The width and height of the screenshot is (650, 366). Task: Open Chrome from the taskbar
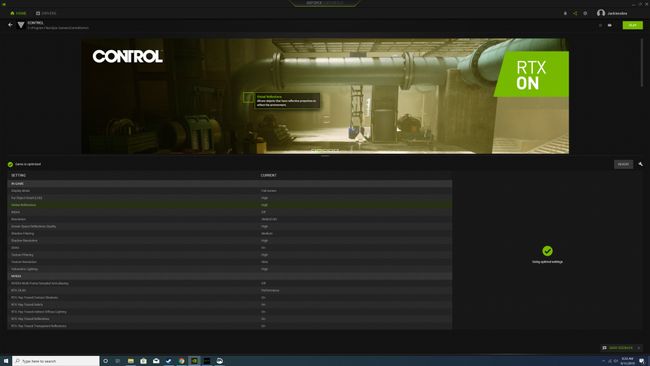[182, 361]
